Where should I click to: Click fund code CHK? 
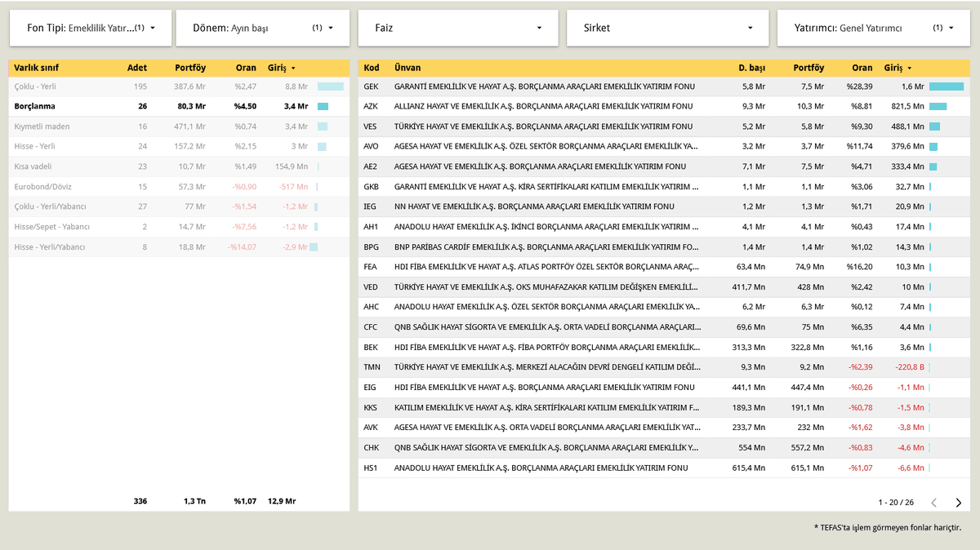click(x=372, y=446)
